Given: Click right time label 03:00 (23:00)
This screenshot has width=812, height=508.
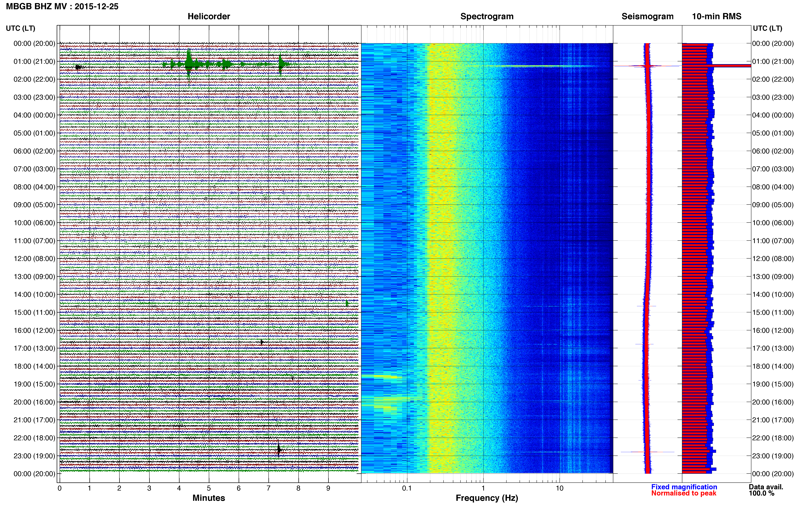Looking at the screenshot, I should pyautogui.click(x=773, y=97).
